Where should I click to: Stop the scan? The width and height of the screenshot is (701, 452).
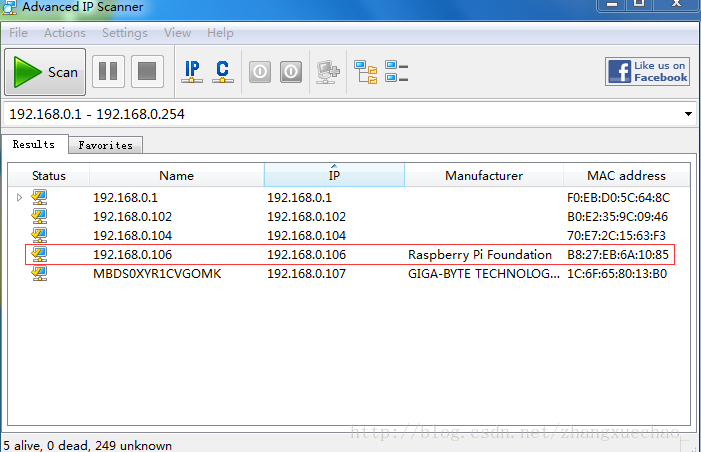coord(147,72)
